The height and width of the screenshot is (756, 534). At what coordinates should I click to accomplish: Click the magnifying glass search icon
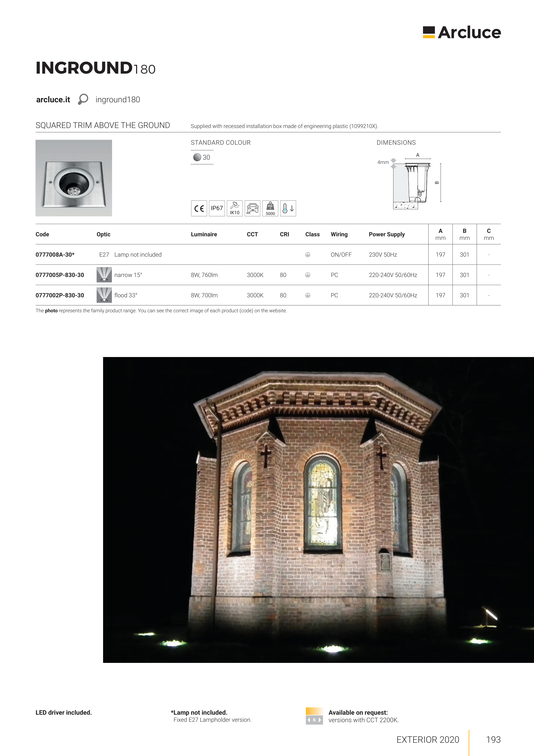point(83,99)
